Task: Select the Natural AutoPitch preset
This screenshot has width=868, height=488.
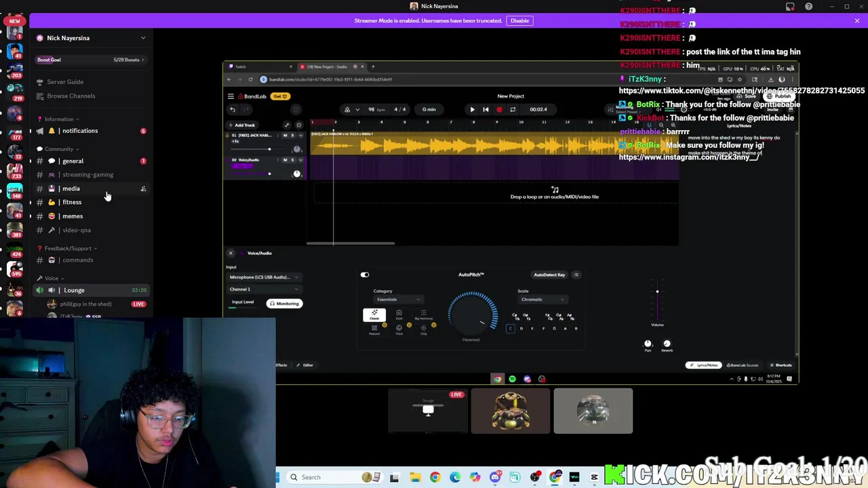Action: click(374, 329)
